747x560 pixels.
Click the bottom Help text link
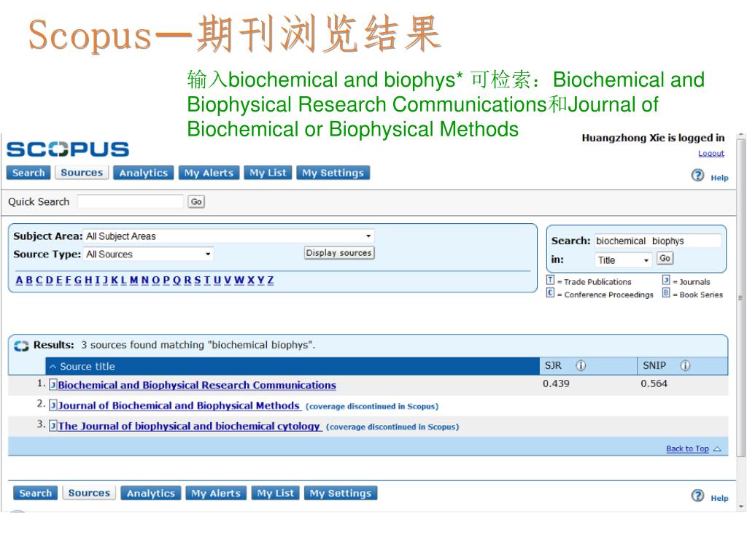pyautogui.click(x=719, y=498)
